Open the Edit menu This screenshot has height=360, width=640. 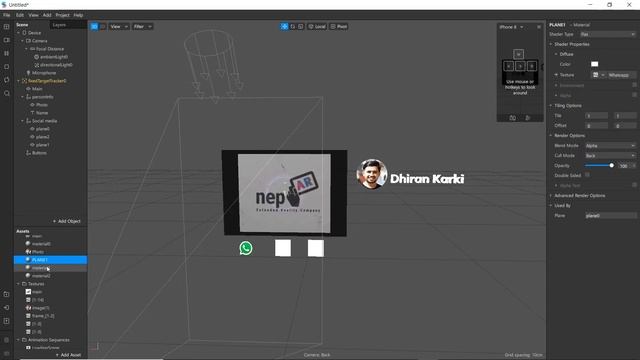click(x=20, y=15)
